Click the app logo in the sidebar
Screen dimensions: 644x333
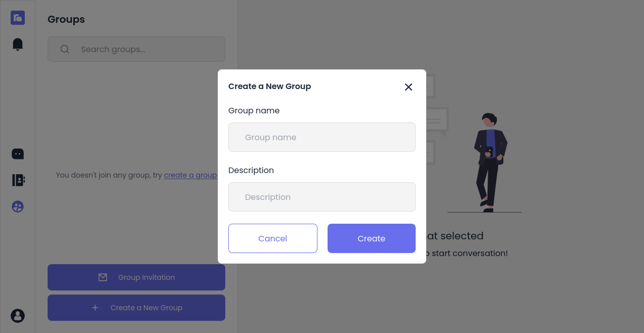[x=18, y=18]
